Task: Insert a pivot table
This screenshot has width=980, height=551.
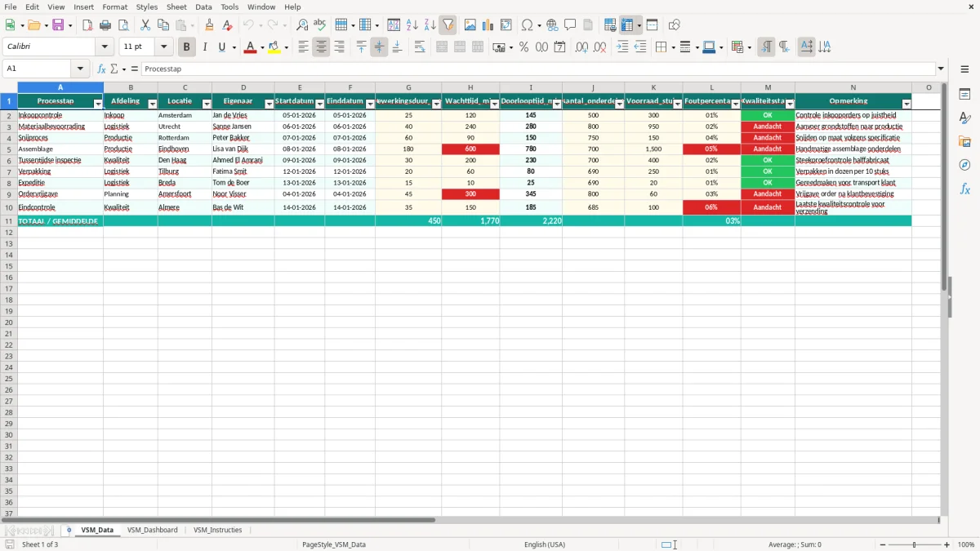Action: [506, 25]
